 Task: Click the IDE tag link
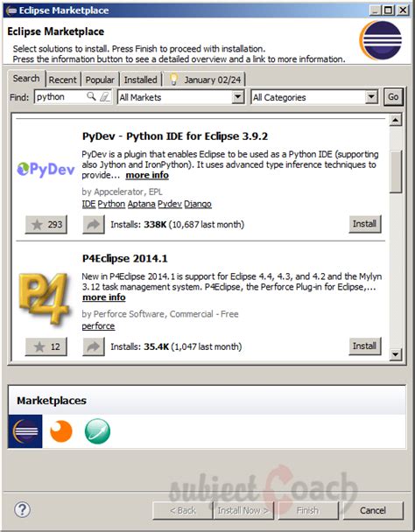(88, 204)
